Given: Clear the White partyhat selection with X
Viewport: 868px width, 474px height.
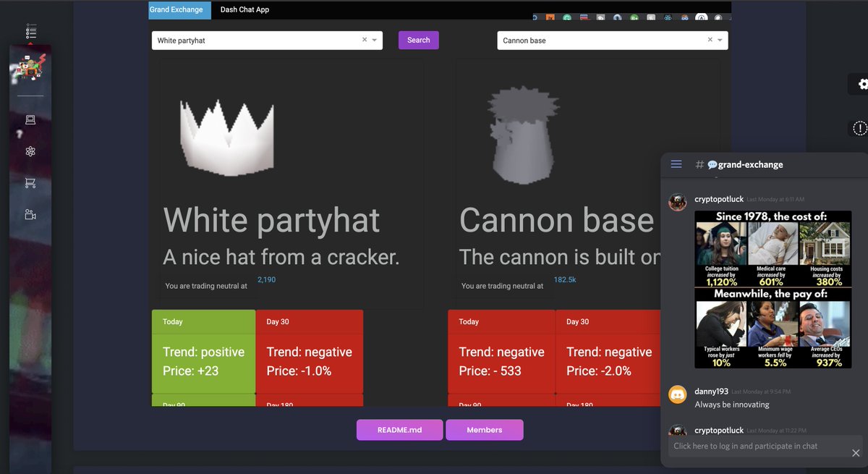Looking at the screenshot, I should (x=365, y=40).
